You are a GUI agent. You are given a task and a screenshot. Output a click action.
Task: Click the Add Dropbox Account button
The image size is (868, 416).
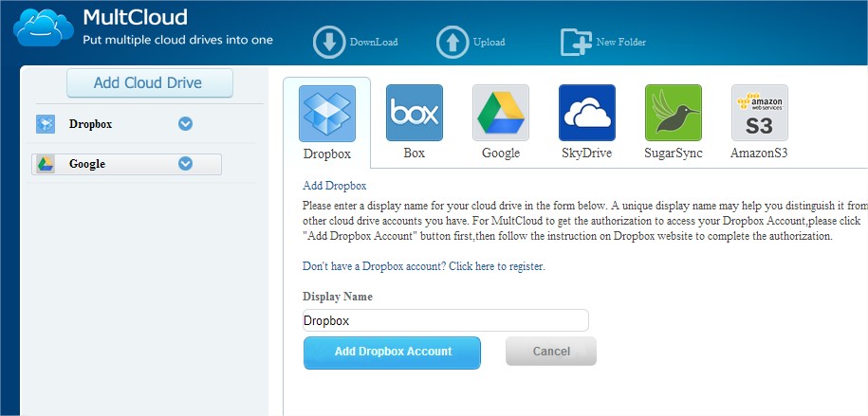[x=392, y=353]
